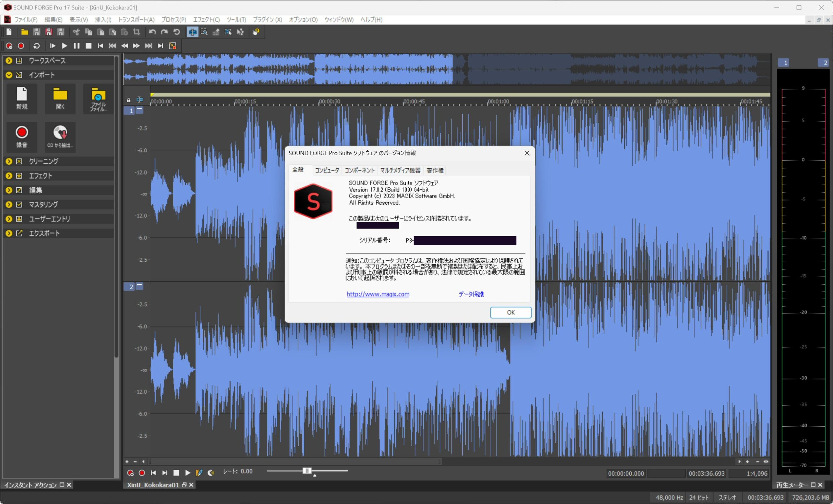Open the ファイル(F) menu
833x504 pixels.
pyautogui.click(x=26, y=20)
